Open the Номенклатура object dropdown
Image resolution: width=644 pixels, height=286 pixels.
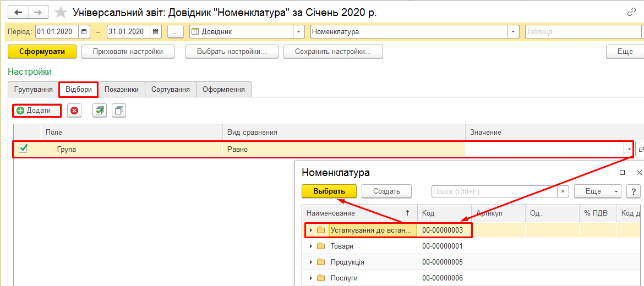514,31
